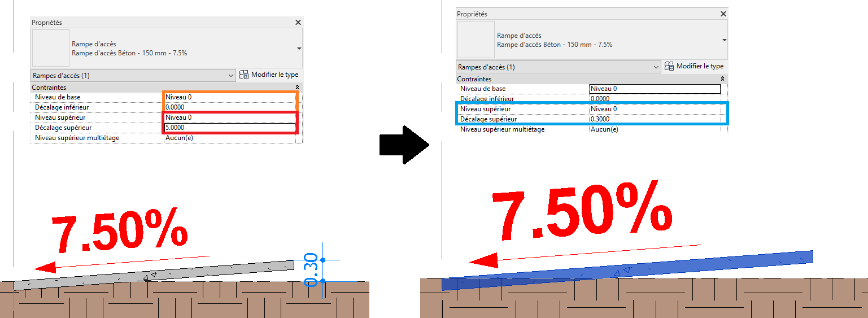Collapse Contraintes section in left panel
Screen dimensions: 868x318
(x=298, y=88)
